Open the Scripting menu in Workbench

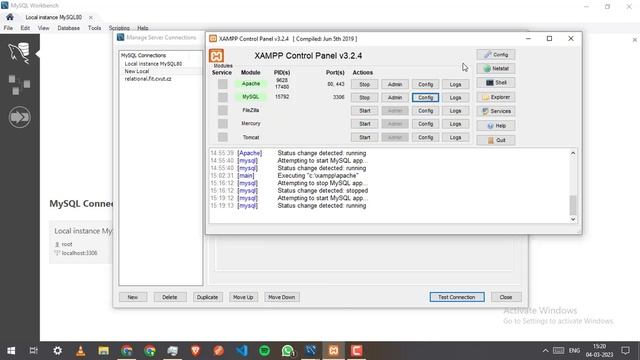[x=119, y=28]
